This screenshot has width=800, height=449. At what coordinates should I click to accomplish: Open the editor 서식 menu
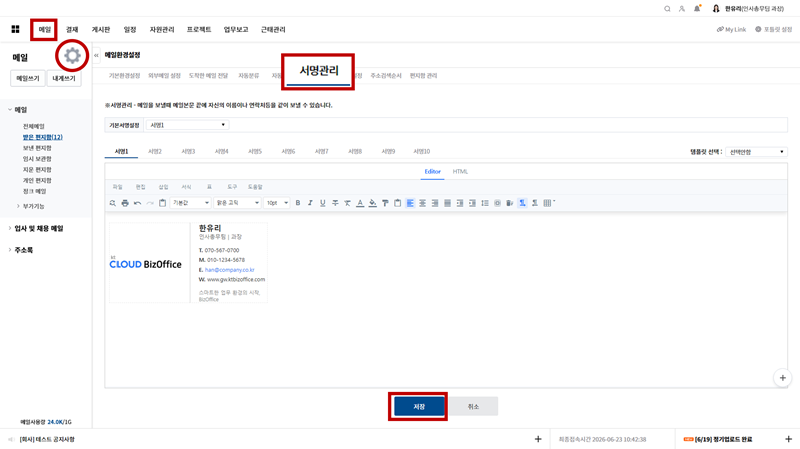[x=186, y=187]
